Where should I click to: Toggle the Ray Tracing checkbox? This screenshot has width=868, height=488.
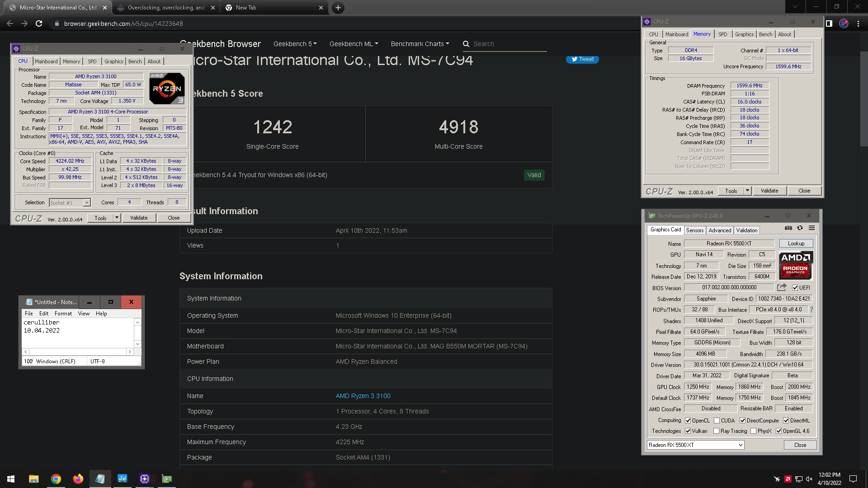point(716,431)
